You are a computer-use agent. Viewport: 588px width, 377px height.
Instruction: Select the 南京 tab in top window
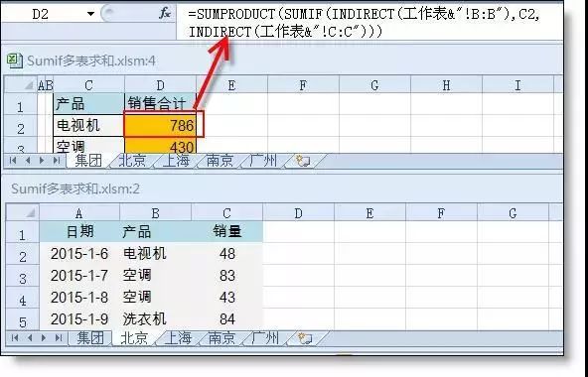220,161
